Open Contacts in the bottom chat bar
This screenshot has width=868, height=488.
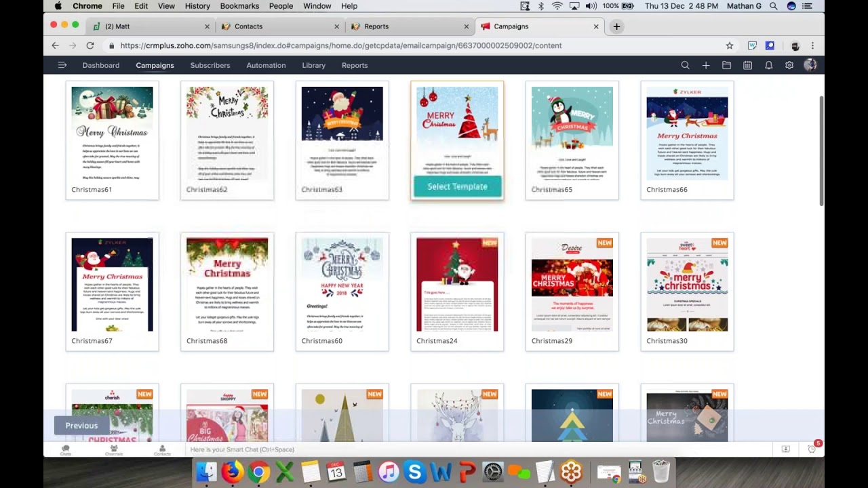[162, 449]
